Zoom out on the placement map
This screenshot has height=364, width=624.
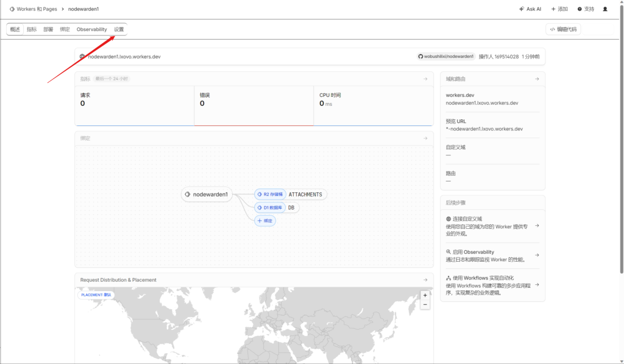coord(425,304)
